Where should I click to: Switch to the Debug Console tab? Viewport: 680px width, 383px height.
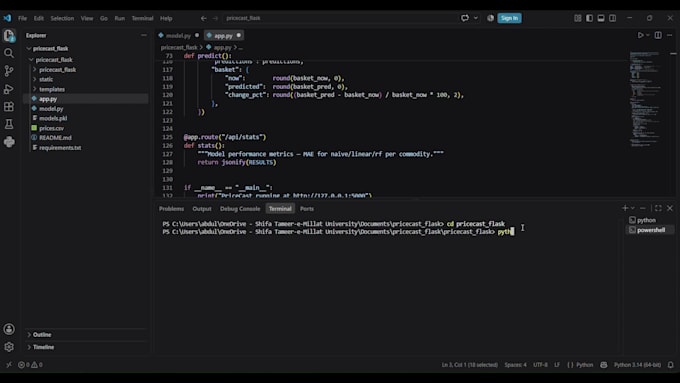point(240,209)
